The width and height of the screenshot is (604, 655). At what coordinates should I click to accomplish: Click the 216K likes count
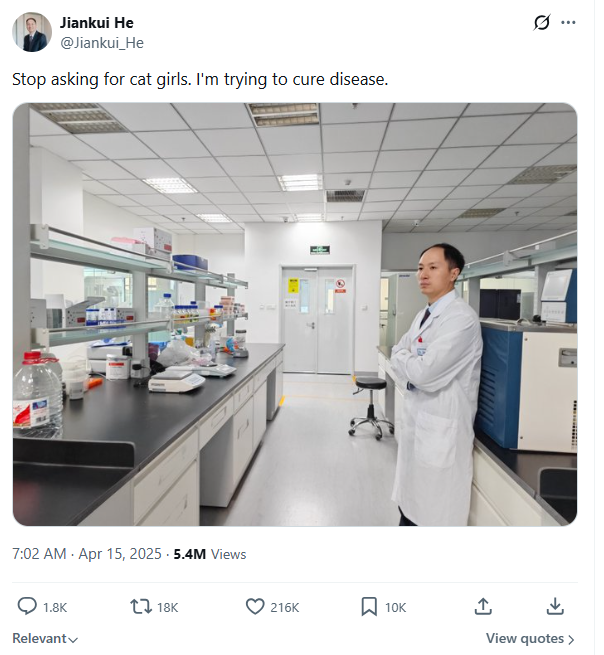(285, 607)
